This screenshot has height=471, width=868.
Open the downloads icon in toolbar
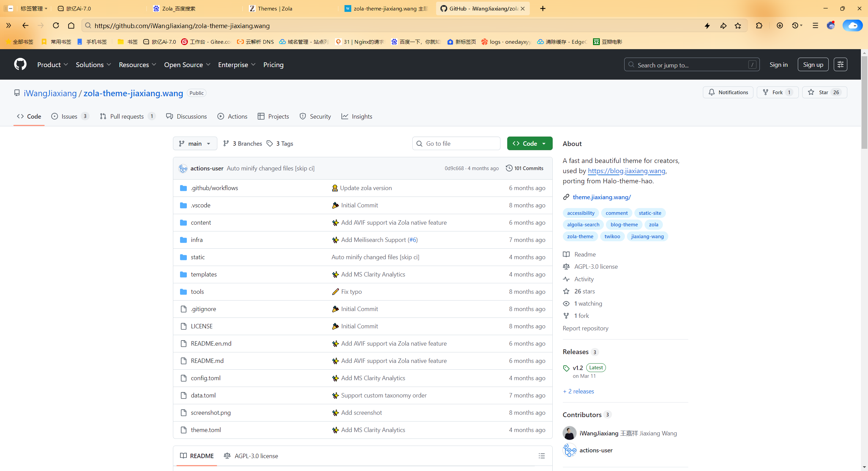pyautogui.click(x=780, y=26)
